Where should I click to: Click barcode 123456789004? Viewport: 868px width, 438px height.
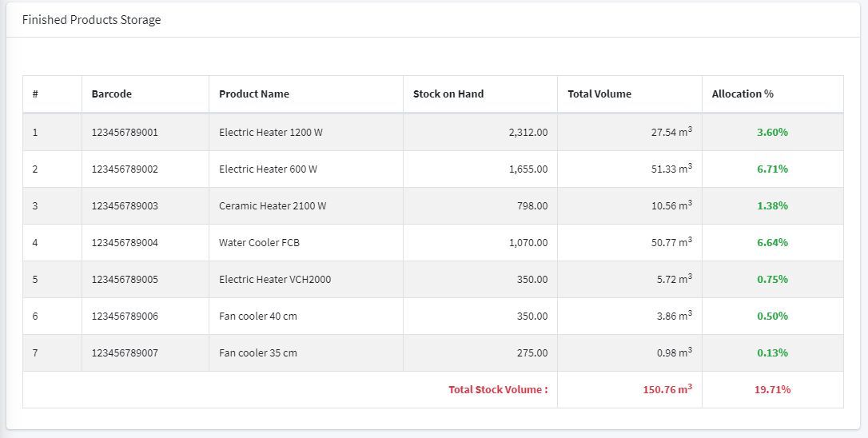click(125, 243)
